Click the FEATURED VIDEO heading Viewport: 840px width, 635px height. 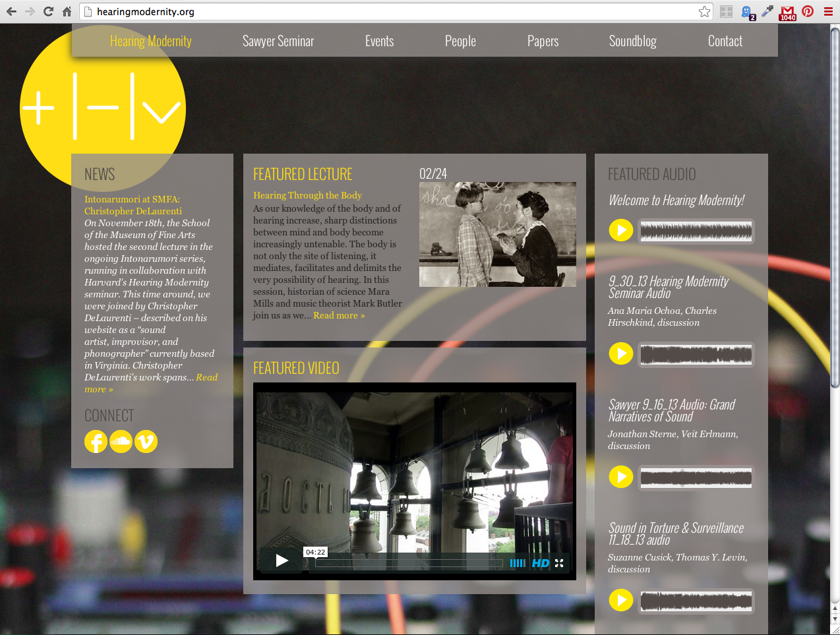tap(296, 368)
